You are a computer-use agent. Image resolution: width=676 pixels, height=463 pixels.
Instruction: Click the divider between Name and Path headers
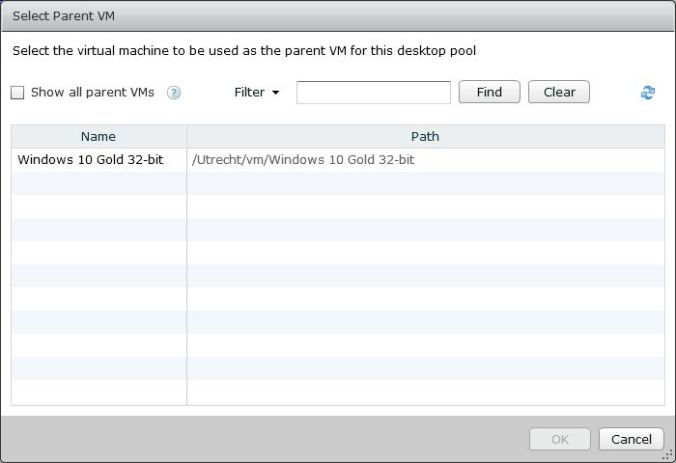click(186, 136)
